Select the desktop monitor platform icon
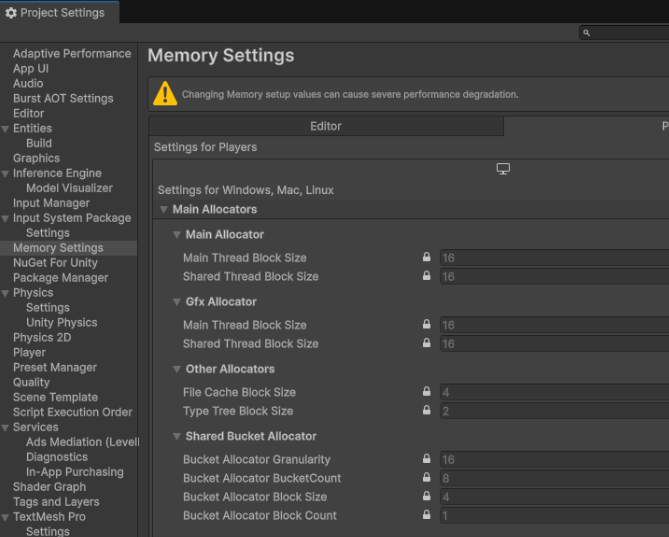The width and height of the screenshot is (669, 537). (503, 169)
